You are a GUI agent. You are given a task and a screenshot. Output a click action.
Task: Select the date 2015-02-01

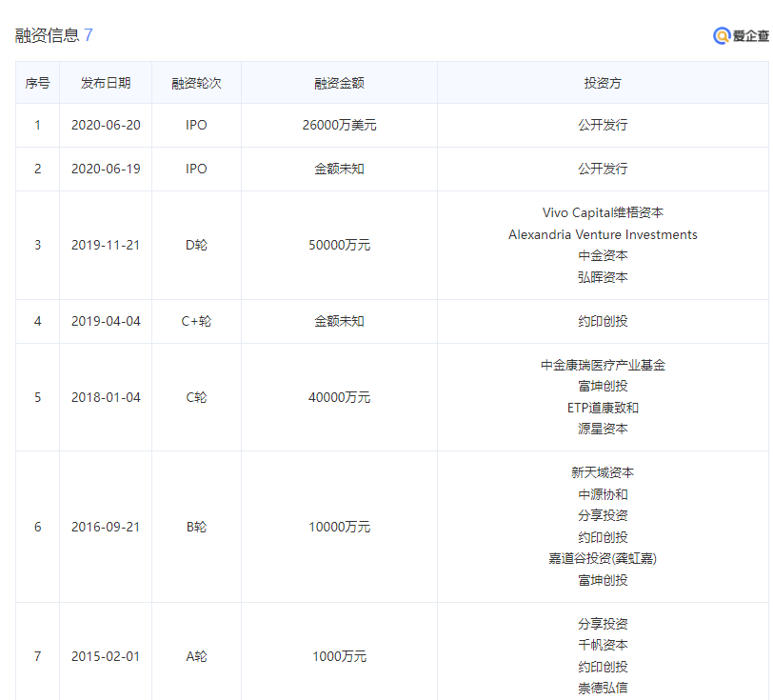[106, 656]
